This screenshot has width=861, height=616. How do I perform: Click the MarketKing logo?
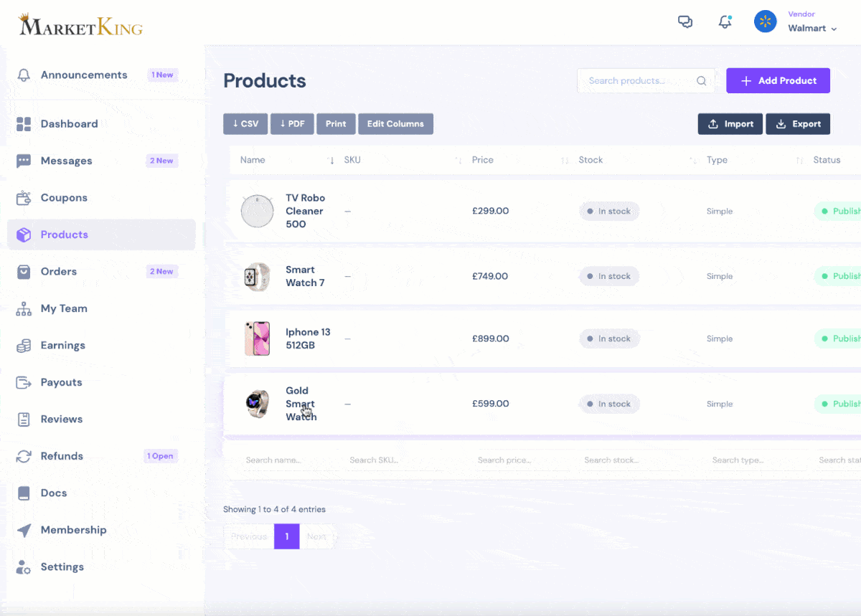click(80, 26)
